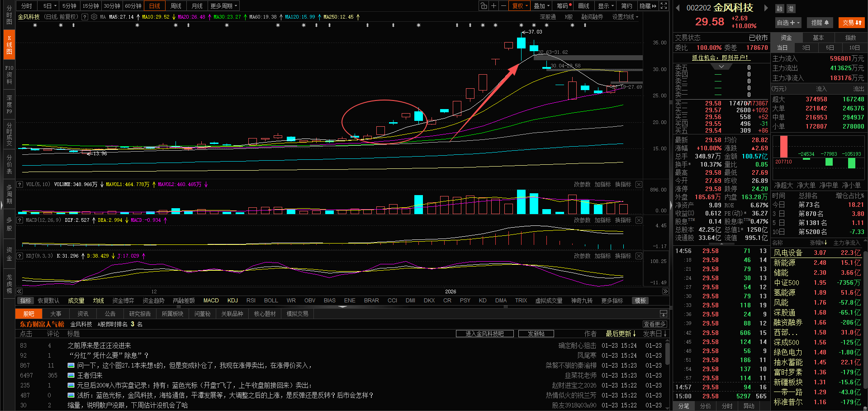Switch to 指数 tab
868x411 pixels.
[x=850, y=38]
